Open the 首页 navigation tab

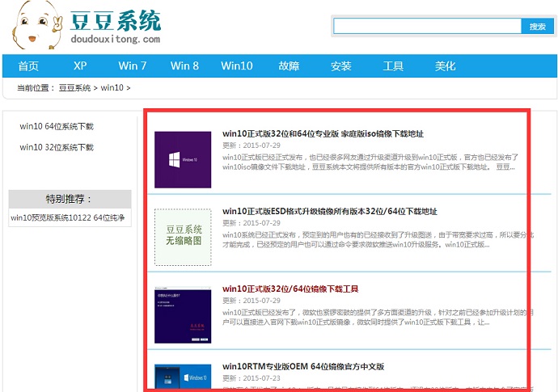click(28, 65)
